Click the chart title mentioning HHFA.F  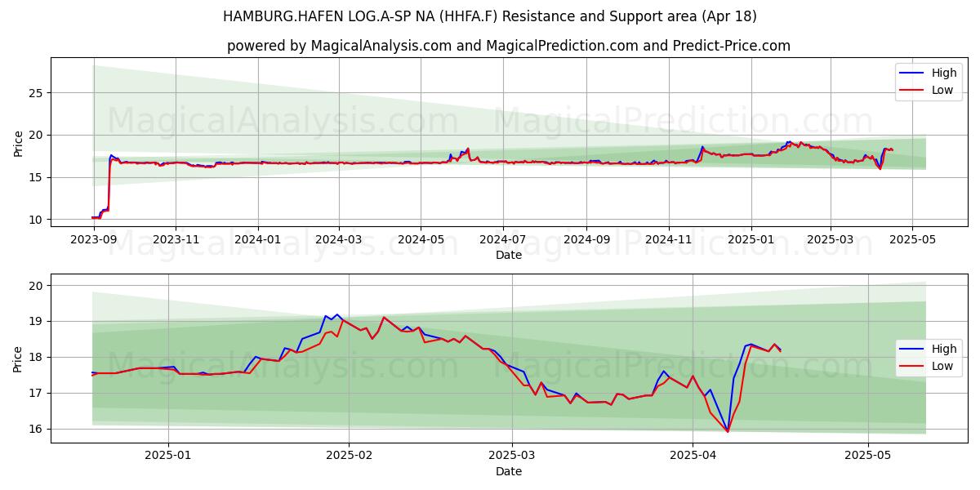pyautogui.click(x=489, y=16)
